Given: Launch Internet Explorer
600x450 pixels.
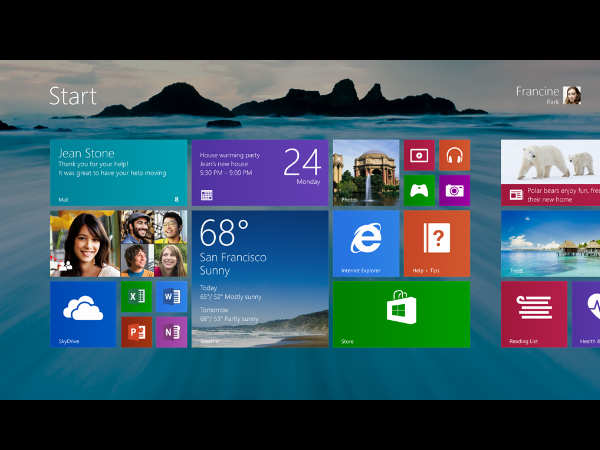Looking at the screenshot, I should pyautogui.click(x=366, y=243).
